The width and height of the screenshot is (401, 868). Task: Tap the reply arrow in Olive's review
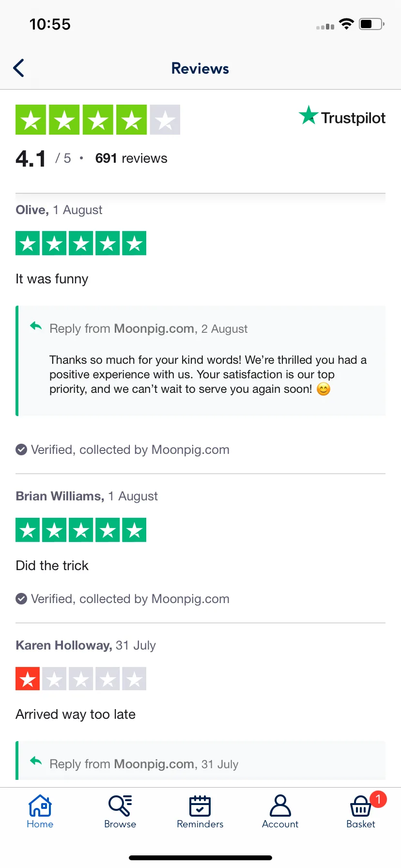point(36,326)
